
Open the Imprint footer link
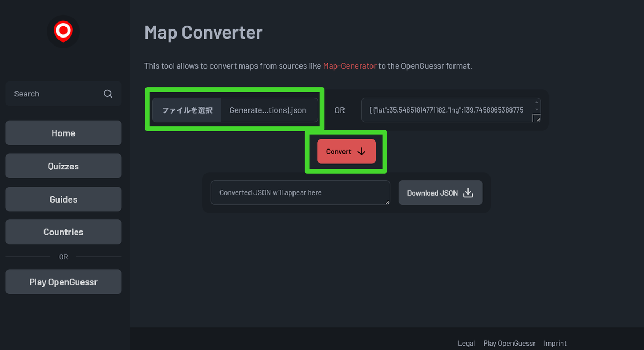point(555,343)
